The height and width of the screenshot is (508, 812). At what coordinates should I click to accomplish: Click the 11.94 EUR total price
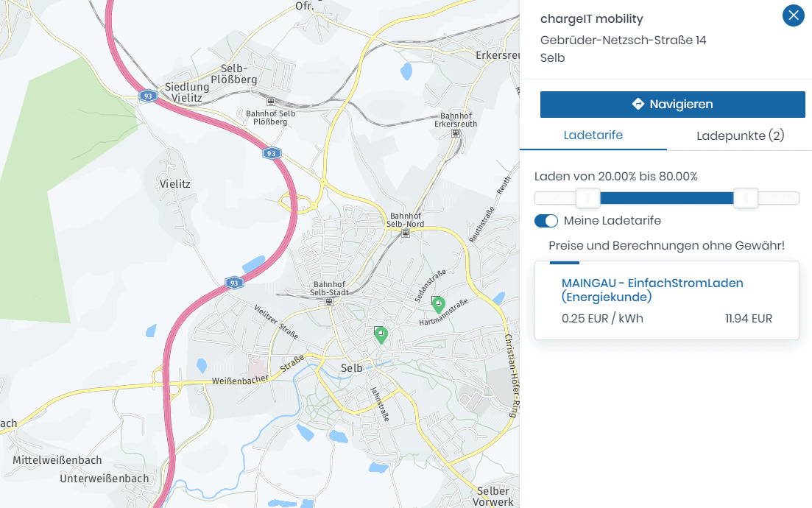748,319
